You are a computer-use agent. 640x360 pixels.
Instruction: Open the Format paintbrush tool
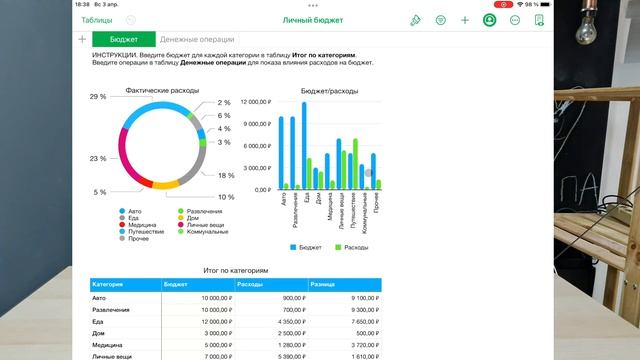click(415, 20)
